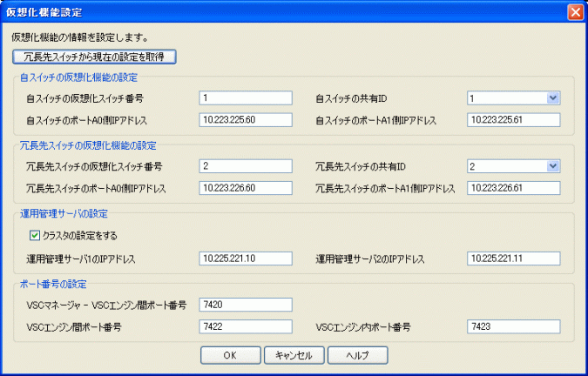Click the 仮想化機能設定 title bar text
588x376 pixels.
[x=44, y=12]
